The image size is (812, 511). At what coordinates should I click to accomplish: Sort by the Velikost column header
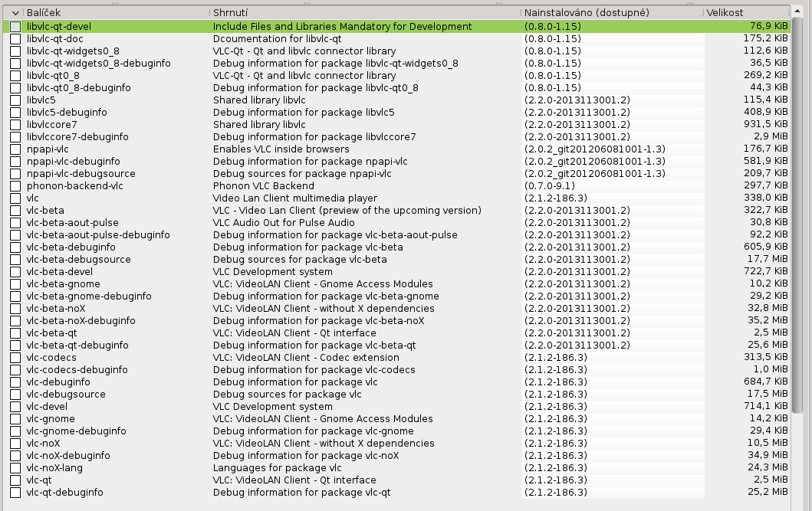(725, 13)
